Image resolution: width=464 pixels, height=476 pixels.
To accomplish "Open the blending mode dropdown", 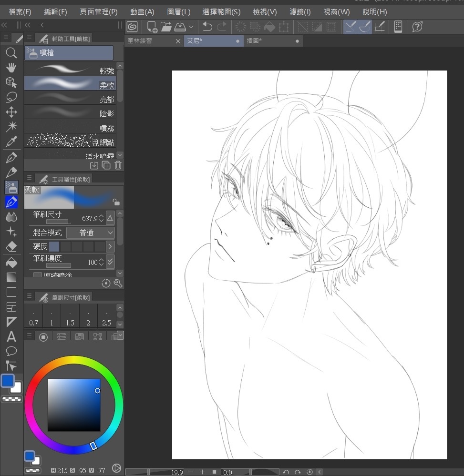I will tap(91, 233).
